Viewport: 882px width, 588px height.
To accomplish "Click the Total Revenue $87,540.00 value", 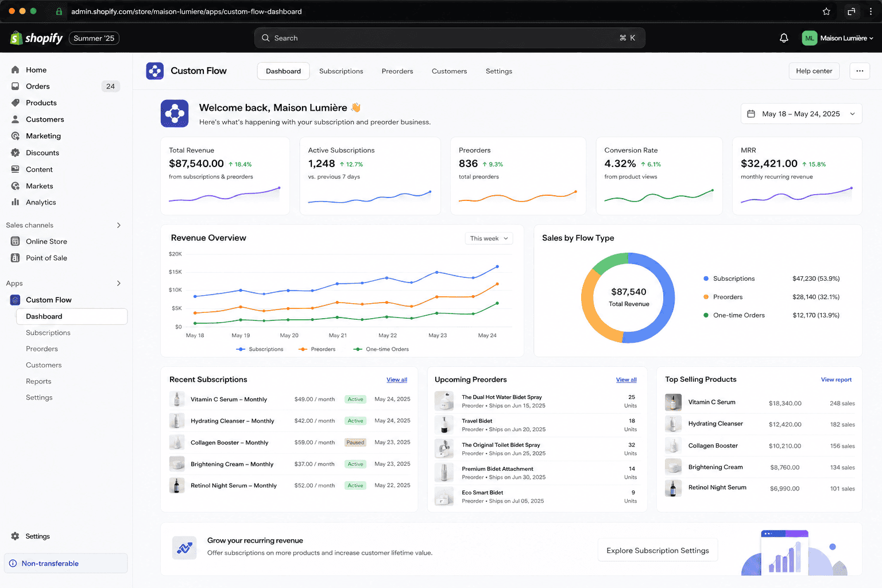I will point(196,164).
